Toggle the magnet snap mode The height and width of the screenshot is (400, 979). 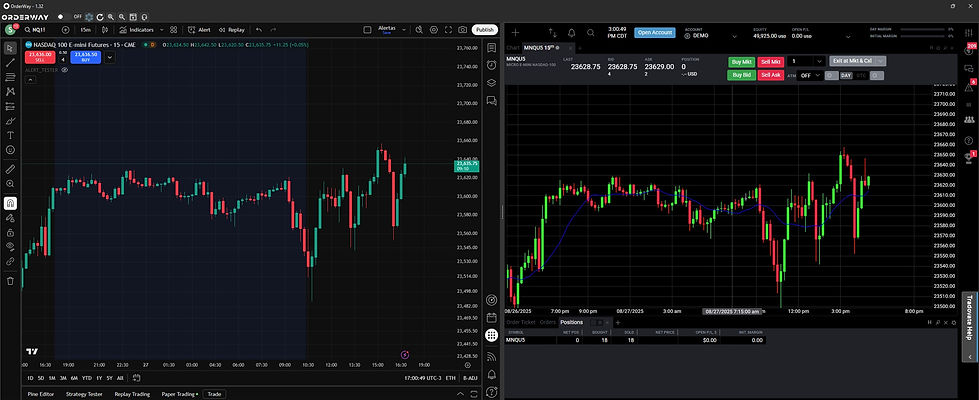click(10, 203)
